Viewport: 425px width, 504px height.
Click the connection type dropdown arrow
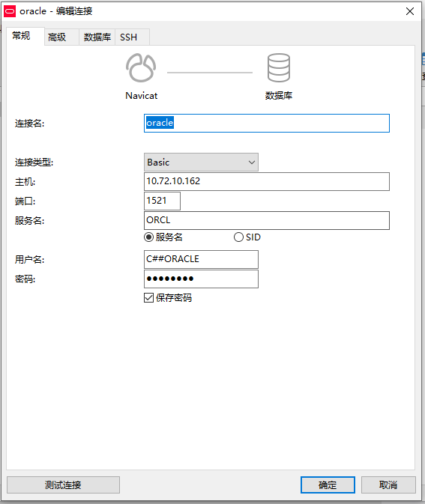(252, 163)
